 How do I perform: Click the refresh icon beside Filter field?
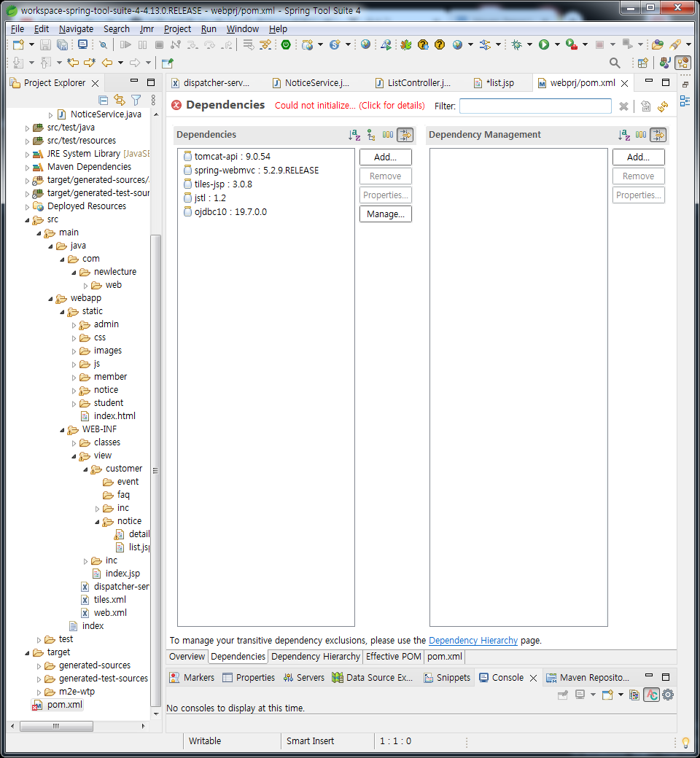coord(663,106)
